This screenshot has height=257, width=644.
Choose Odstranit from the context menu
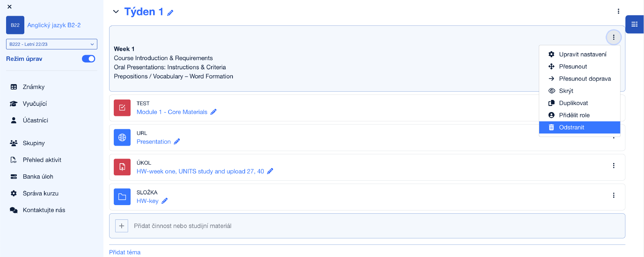click(571, 127)
